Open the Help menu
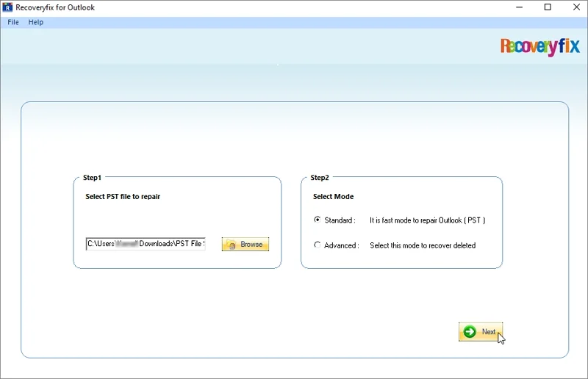The image size is (588, 379). (35, 22)
